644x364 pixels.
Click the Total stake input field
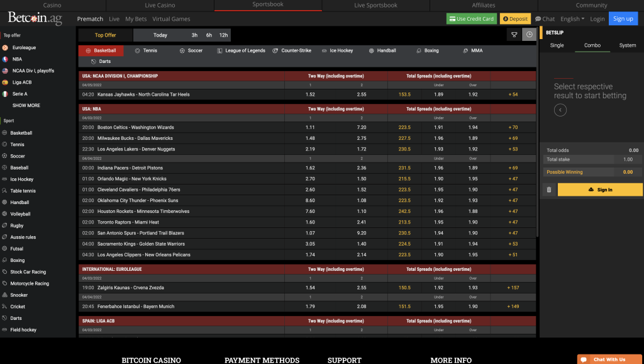[628, 159]
